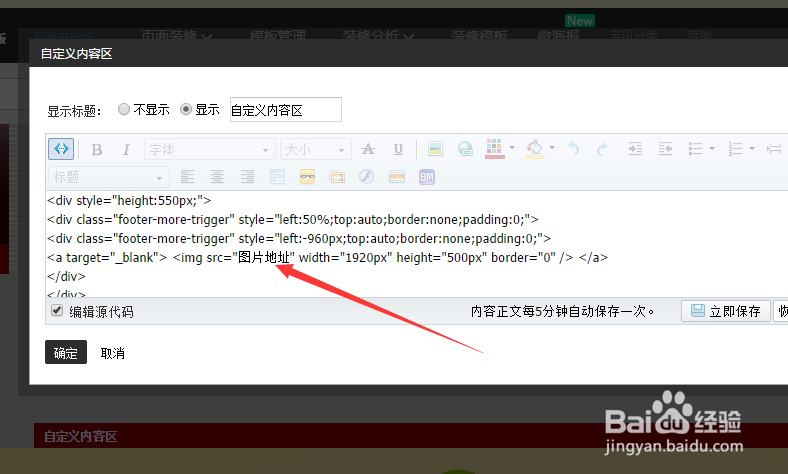Click the 图片地址 text in code
The height and width of the screenshot is (474, 788).
click(264, 257)
